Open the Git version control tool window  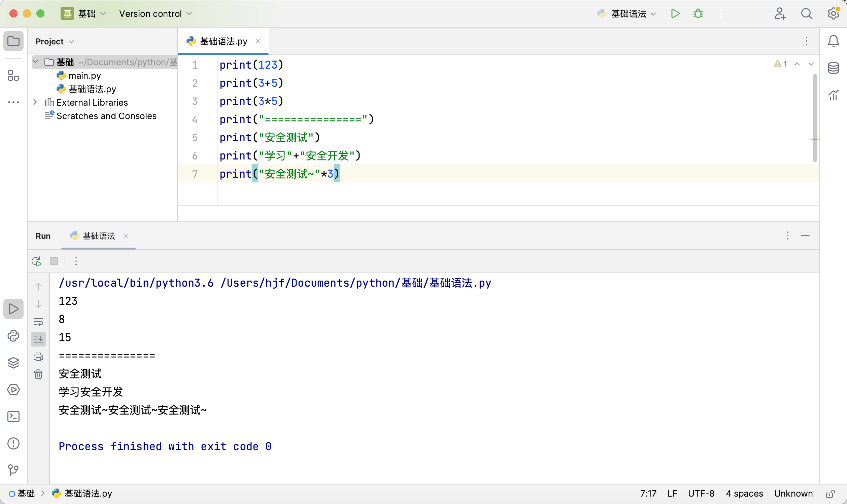point(13,470)
